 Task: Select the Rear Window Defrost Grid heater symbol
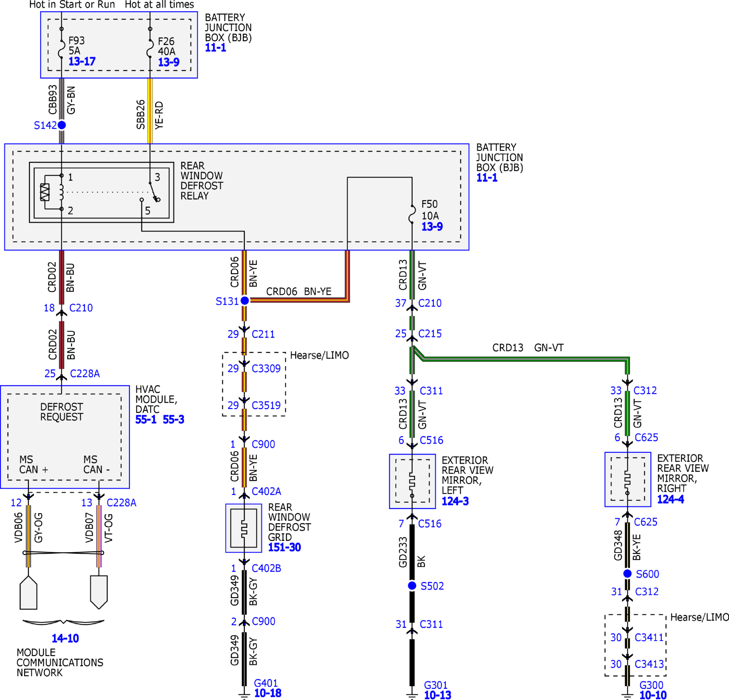(244, 528)
